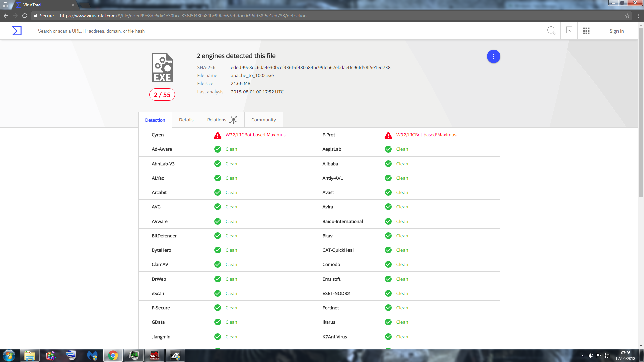Open Malwarebytes from the taskbar
The image size is (644, 362).
coord(92,355)
